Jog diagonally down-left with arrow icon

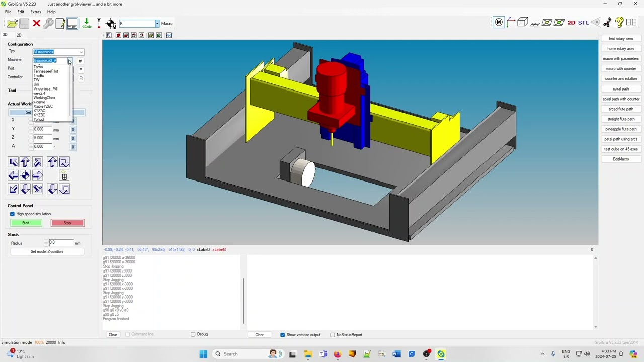[x=13, y=189]
